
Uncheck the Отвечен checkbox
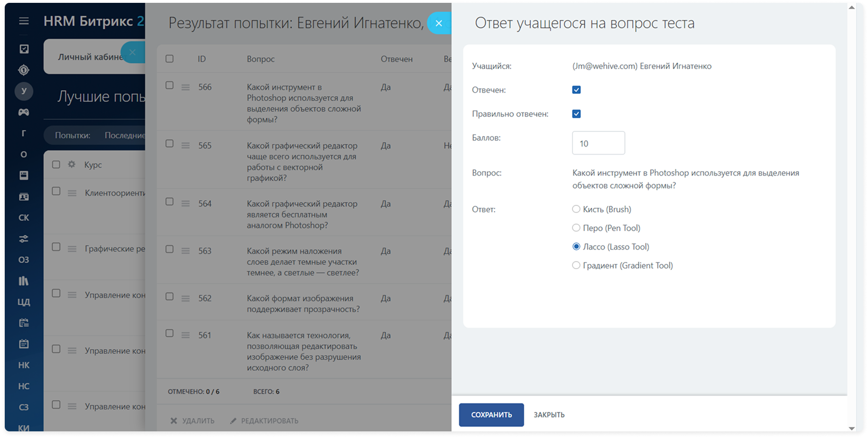(576, 90)
